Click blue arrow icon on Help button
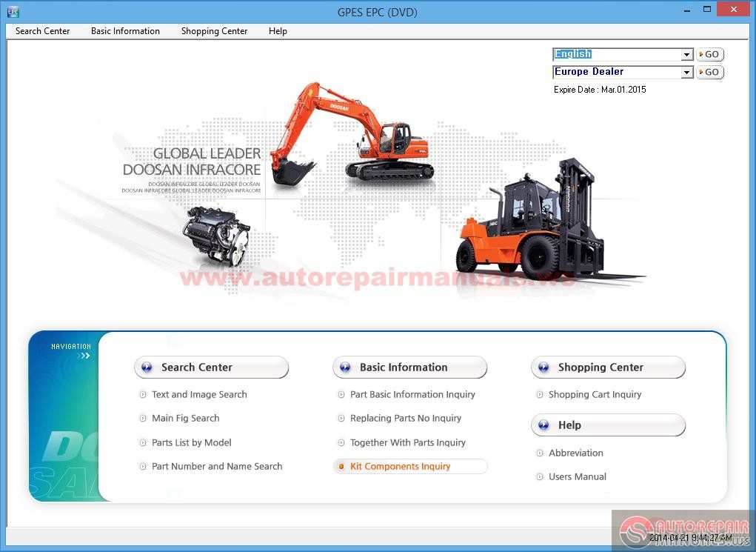Screen dimensions: 756x552 tap(543, 425)
